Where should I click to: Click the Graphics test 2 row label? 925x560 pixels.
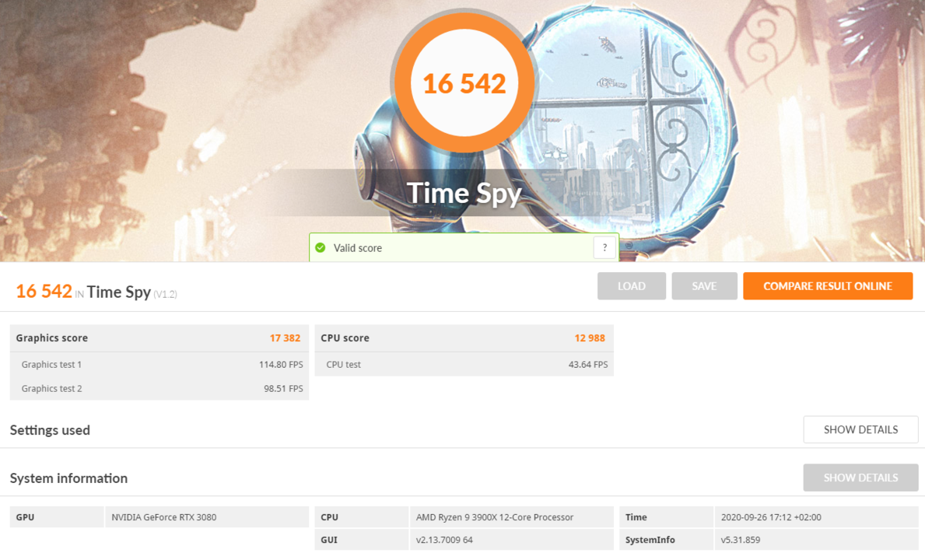click(x=51, y=388)
